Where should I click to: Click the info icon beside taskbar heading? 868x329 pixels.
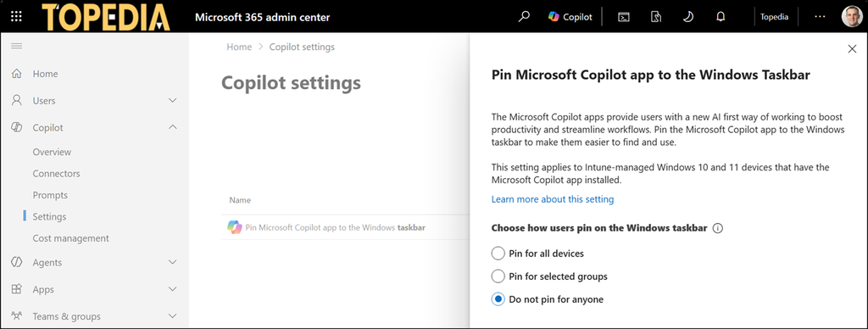718,227
